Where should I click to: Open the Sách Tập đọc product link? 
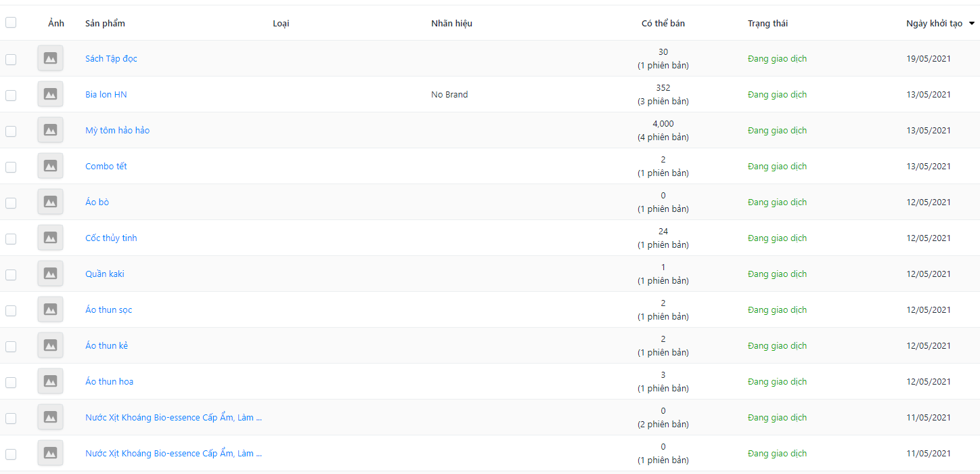click(x=111, y=59)
